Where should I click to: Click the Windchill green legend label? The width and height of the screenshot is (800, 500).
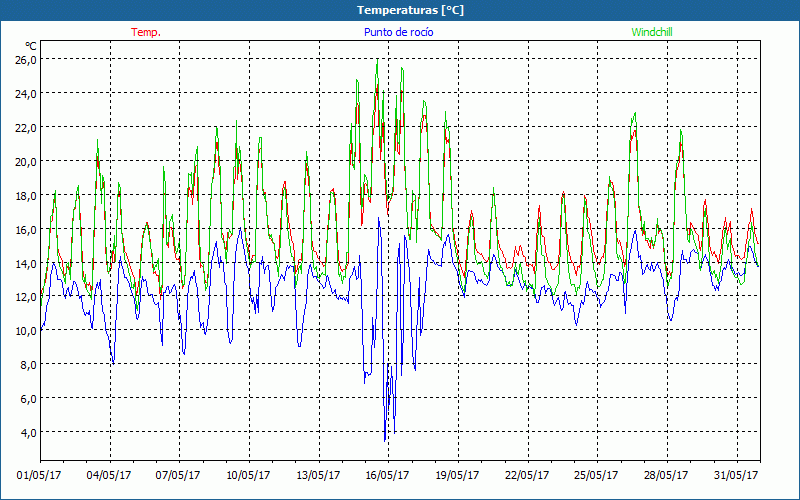(652, 32)
